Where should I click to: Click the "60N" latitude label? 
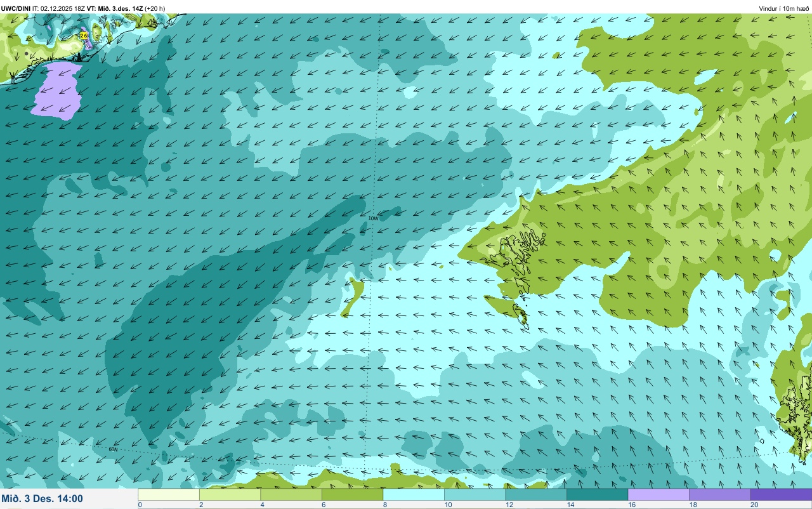pos(113,449)
